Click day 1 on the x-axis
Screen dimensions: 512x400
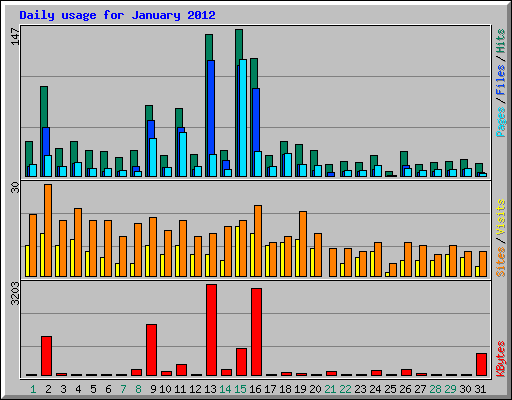point(33,389)
